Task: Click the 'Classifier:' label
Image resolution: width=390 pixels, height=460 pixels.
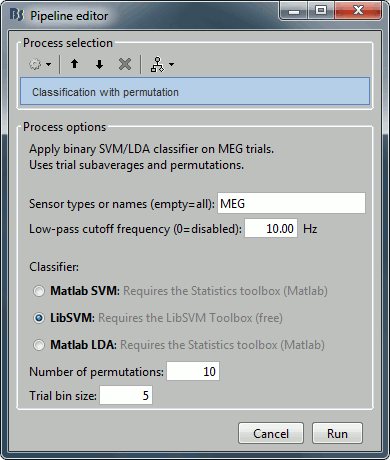Action: pyautogui.click(x=54, y=267)
